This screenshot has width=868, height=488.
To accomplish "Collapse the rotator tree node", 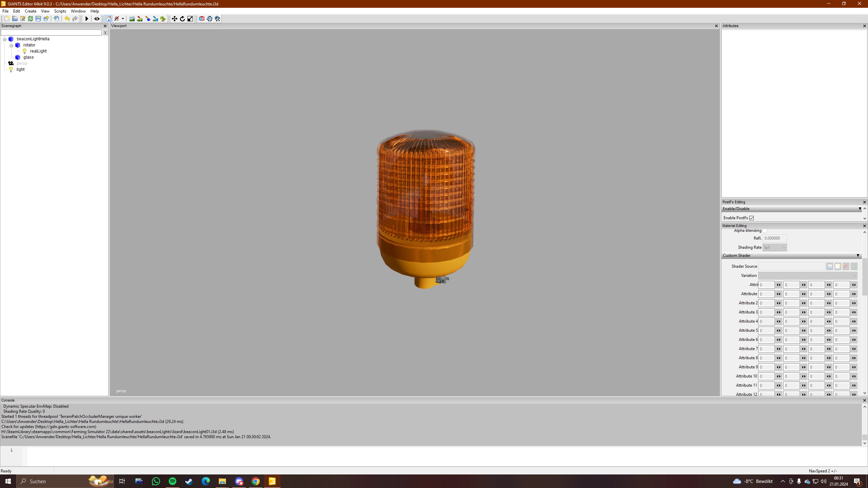I will 11,45.
